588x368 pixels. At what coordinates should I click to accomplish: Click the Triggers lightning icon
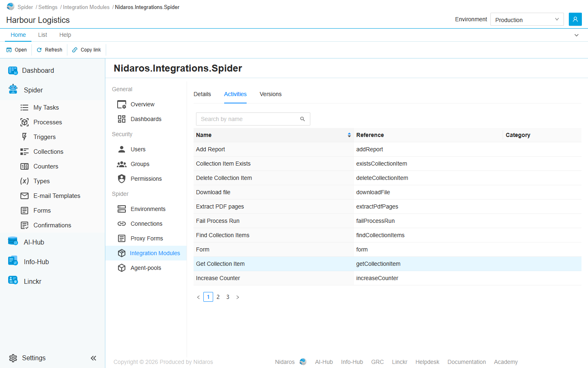pos(24,137)
